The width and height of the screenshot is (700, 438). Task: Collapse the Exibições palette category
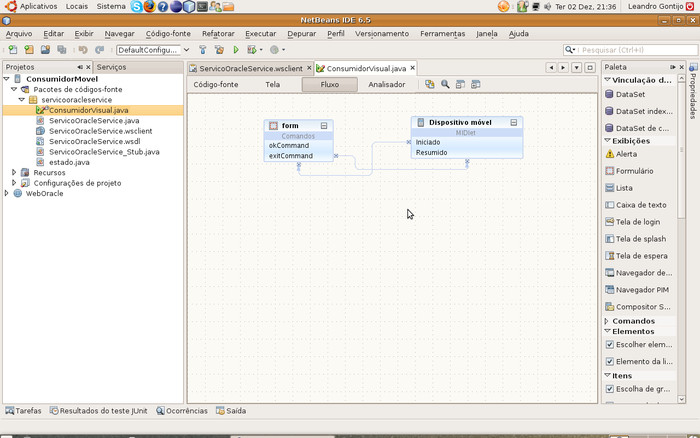(x=607, y=140)
